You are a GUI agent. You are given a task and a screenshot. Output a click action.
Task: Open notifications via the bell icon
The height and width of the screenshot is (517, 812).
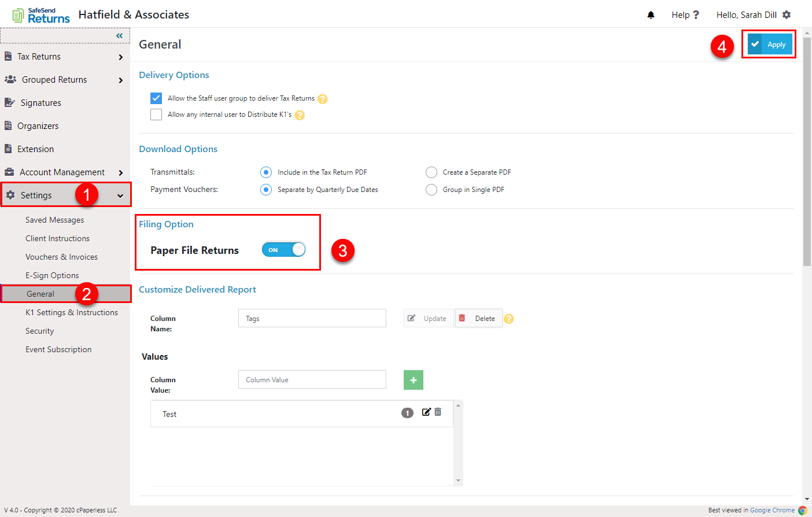point(651,14)
